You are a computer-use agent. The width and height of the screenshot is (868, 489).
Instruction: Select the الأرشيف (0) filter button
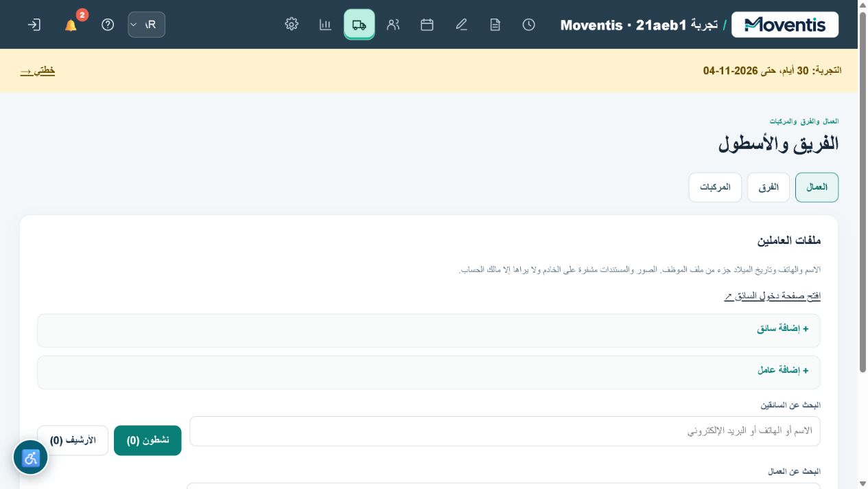73,440
